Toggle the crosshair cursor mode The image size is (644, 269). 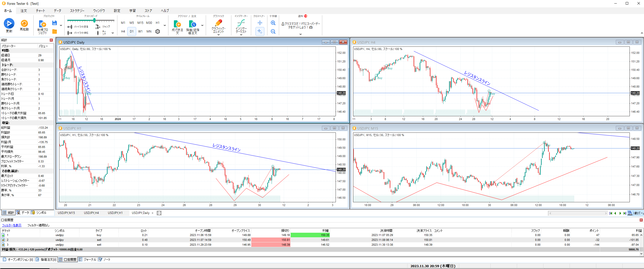click(260, 23)
